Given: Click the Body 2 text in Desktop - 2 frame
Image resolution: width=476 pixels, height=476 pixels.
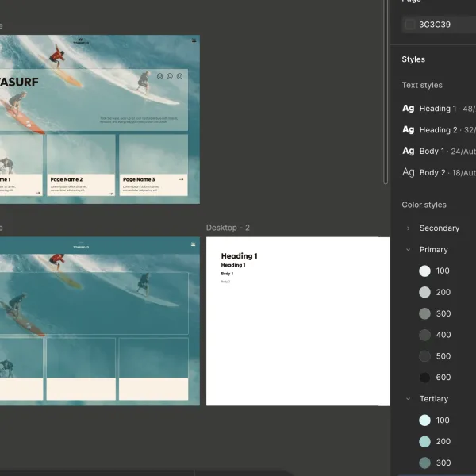Looking at the screenshot, I should tap(225, 282).
